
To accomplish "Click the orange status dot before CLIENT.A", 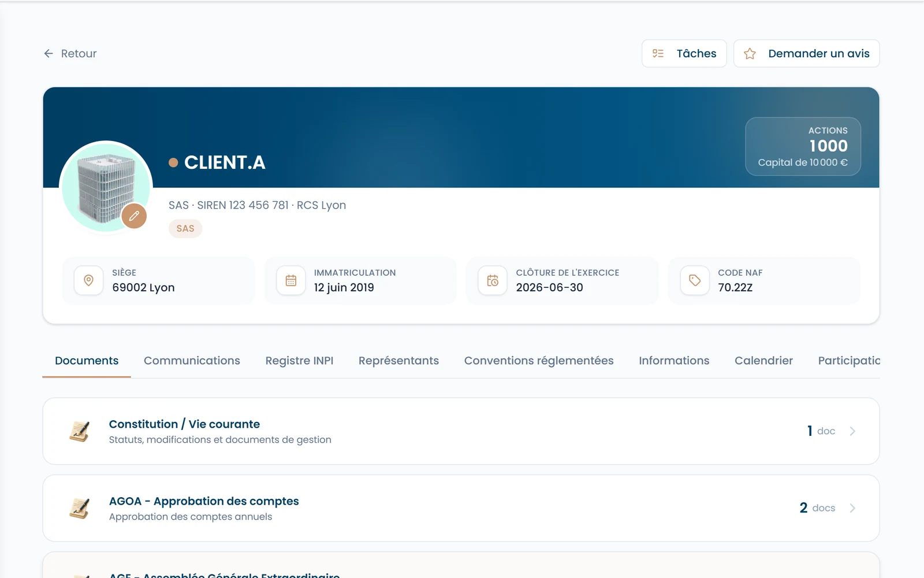I will 173,162.
